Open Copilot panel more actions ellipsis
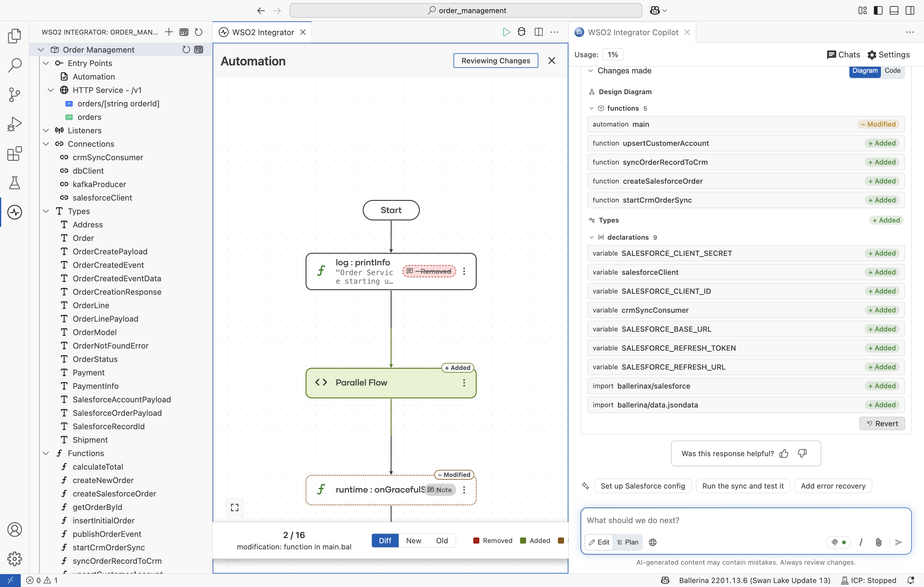924x587 pixels. point(910,32)
